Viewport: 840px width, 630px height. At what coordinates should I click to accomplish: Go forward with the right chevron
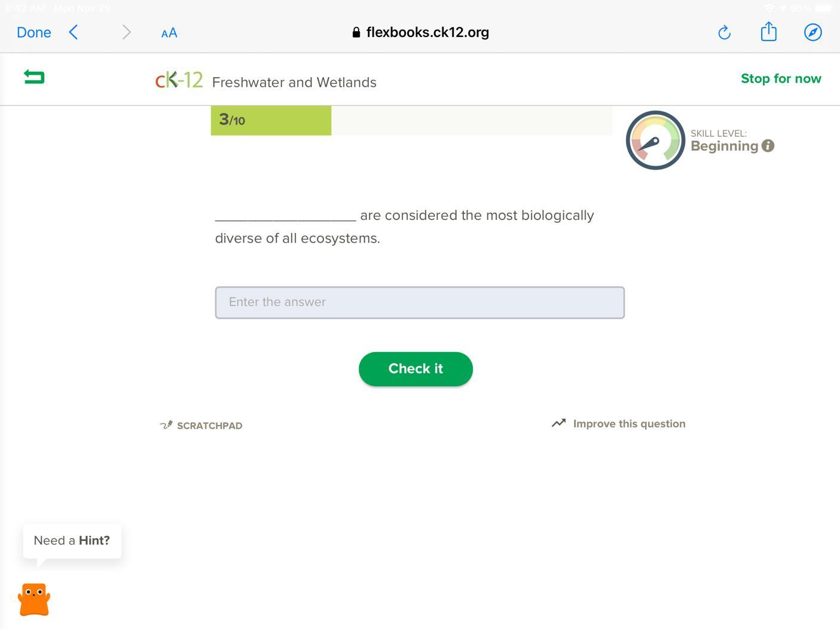click(126, 32)
